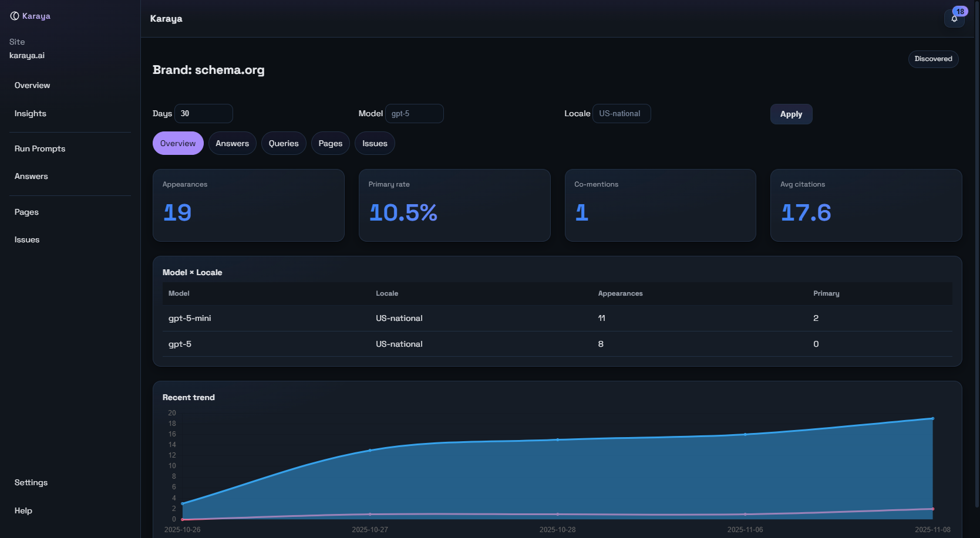Click the Days input field
The height and width of the screenshot is (538, 980).
pyautogui.click(x=203, y=113)
